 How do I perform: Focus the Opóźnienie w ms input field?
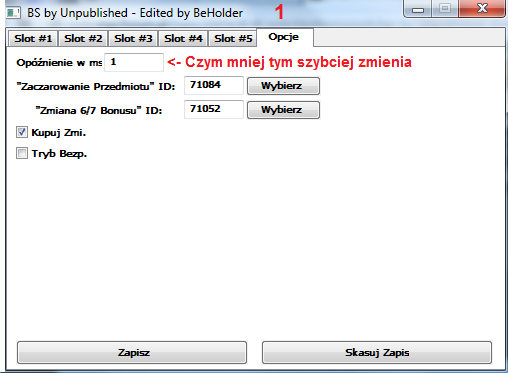click(134, 62)
